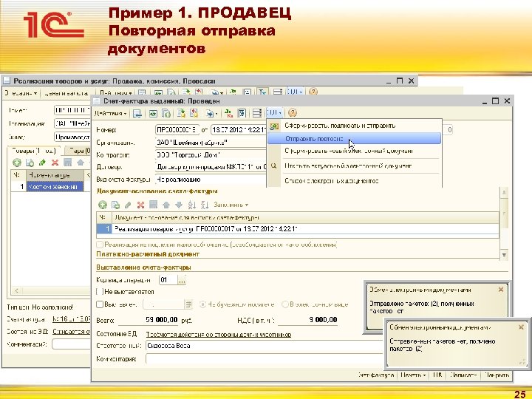532x399 pixels.
Task: Open the ЭД menu in the Реализация window toolbar
Action: click(295, 92)
